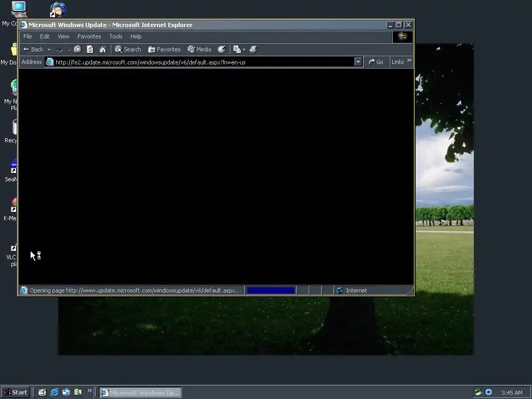This screenshot has width=532, height=399.
Task: Click the round blue tray icon
Action: click(x=488, y=392)
